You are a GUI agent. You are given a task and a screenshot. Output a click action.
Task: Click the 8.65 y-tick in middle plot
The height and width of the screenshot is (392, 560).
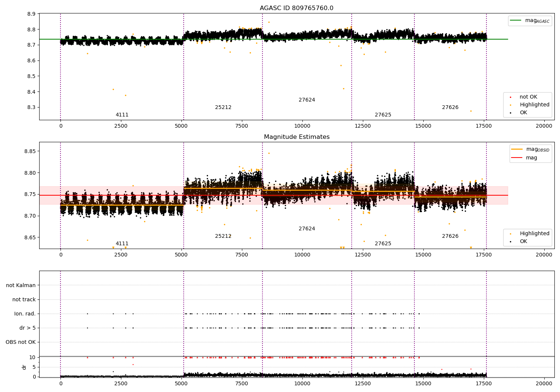tap(30, 238)
